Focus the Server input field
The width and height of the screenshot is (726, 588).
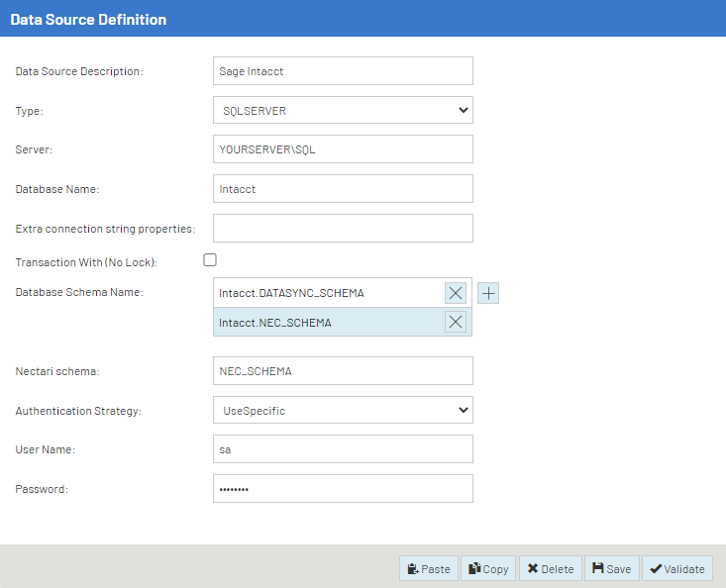click(x=343, y=149)
